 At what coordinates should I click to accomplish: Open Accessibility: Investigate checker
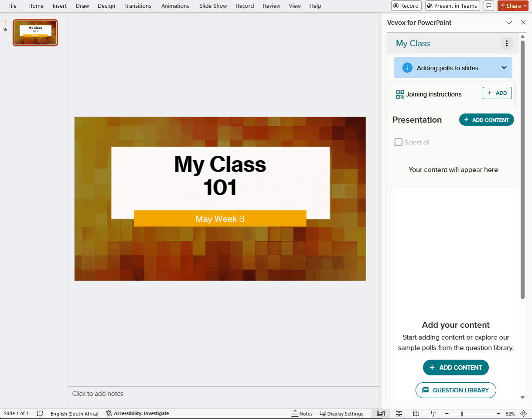coord(137,413)
